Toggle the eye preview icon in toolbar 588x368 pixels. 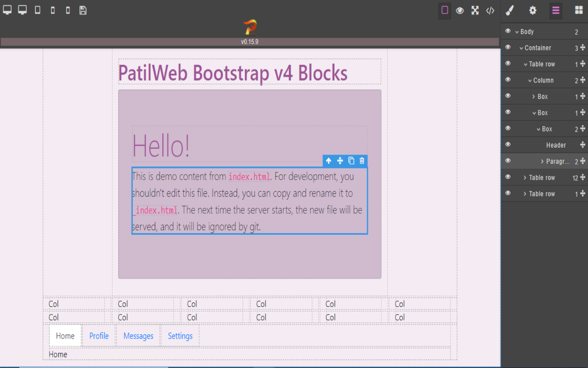point(460,10)
